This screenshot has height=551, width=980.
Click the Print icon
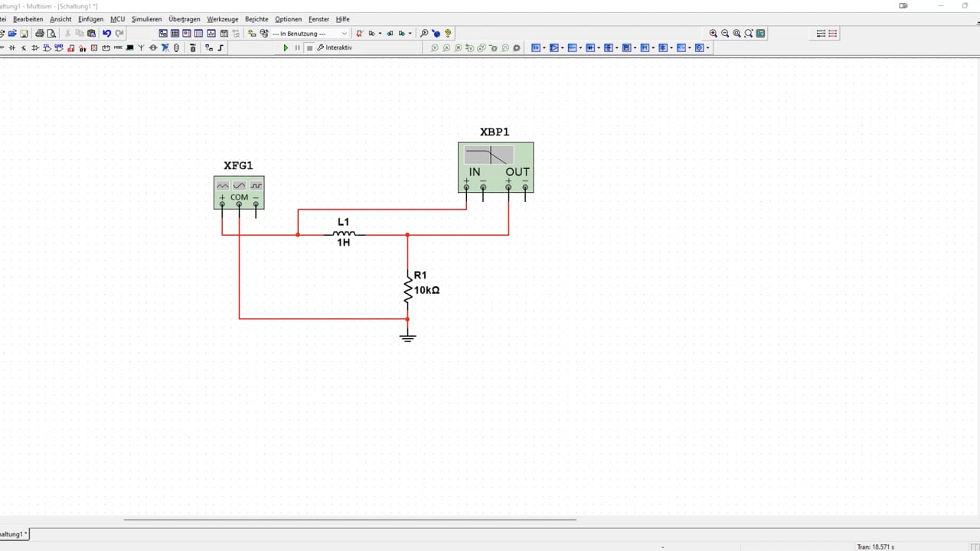pyautogui.click(x=40, y=34)
